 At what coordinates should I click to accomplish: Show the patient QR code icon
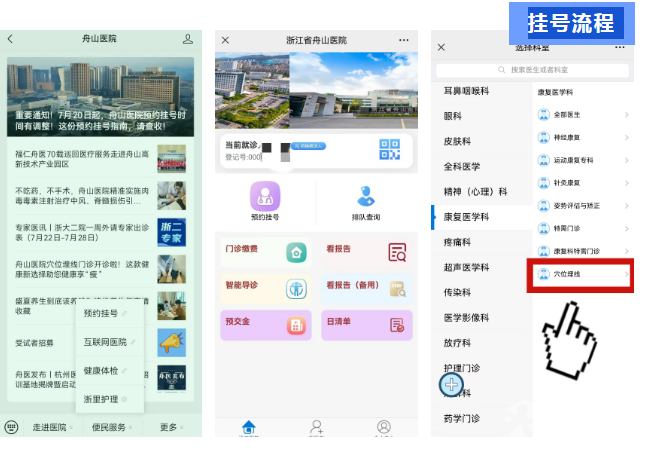(389, 149)
